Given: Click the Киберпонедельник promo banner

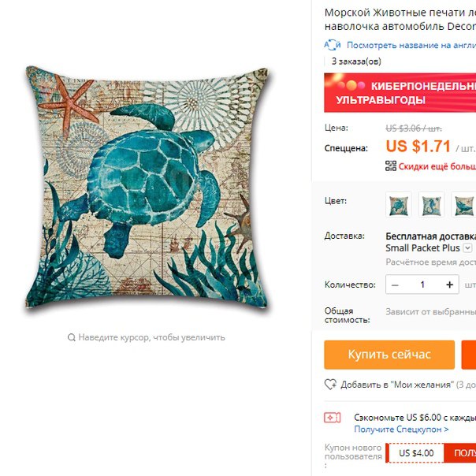Looking at the screenshot, I should (x=400, y=92).
